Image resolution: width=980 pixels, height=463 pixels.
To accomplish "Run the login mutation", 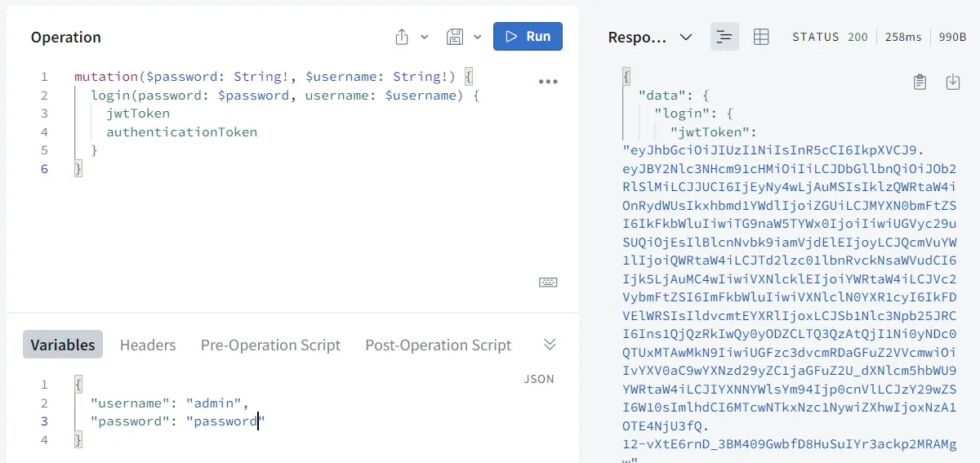I will point(528,36).
